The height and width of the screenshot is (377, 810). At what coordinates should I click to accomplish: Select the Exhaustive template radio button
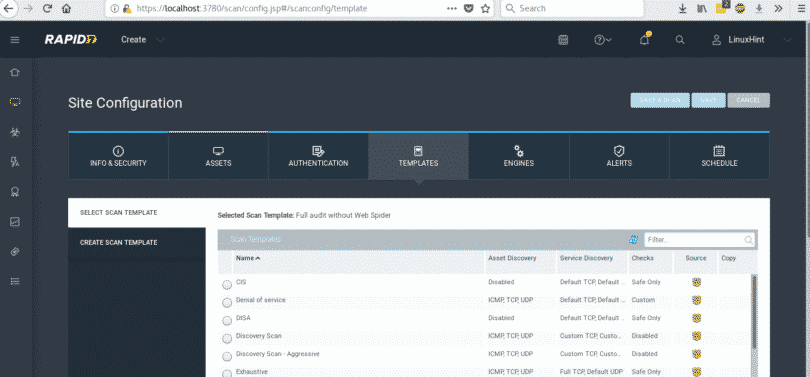[227, 373]
